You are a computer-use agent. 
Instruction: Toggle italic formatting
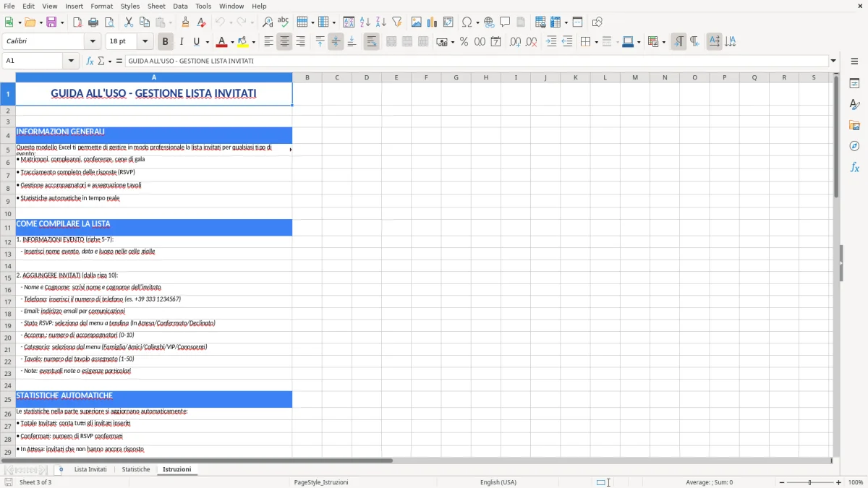(181, 41)
